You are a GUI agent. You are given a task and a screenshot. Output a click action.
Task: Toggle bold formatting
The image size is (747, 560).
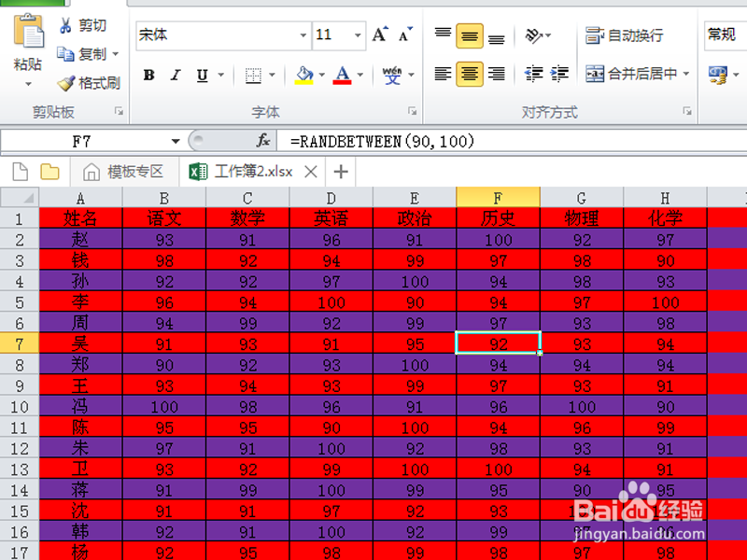149,75
